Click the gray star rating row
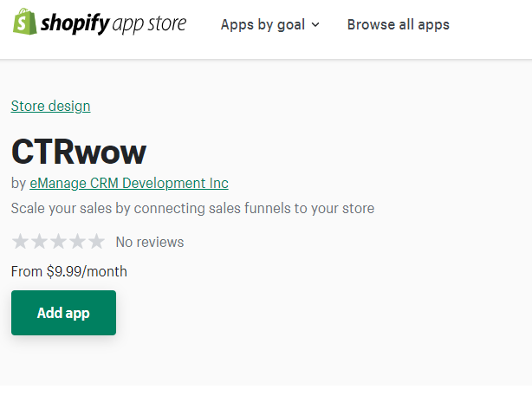Screen dimensions: 532x396 coord(58,241)
